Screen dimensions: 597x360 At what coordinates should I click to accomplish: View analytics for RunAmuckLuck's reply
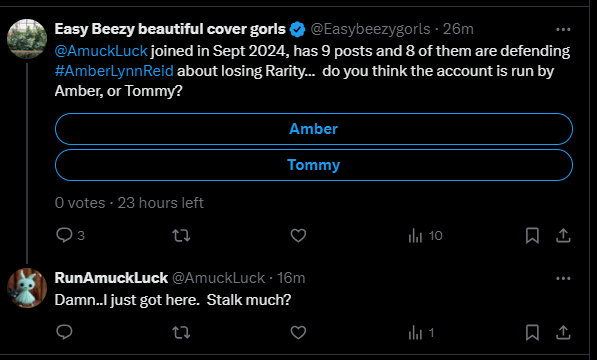[x=421, y=333]
